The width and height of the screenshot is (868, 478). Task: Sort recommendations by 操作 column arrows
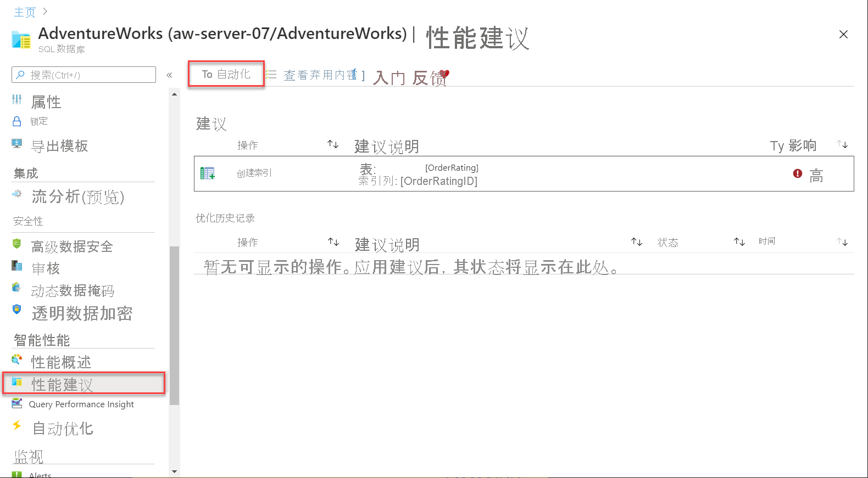(x=333, y=144)
